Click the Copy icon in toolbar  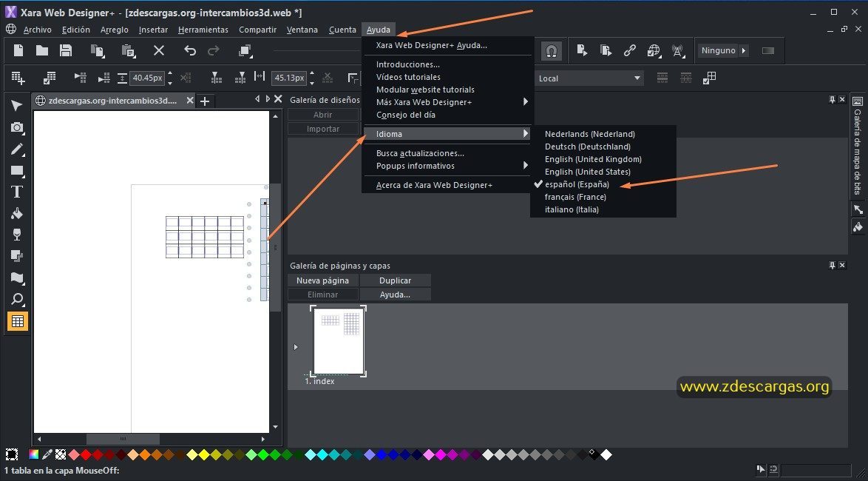point(98,50)
